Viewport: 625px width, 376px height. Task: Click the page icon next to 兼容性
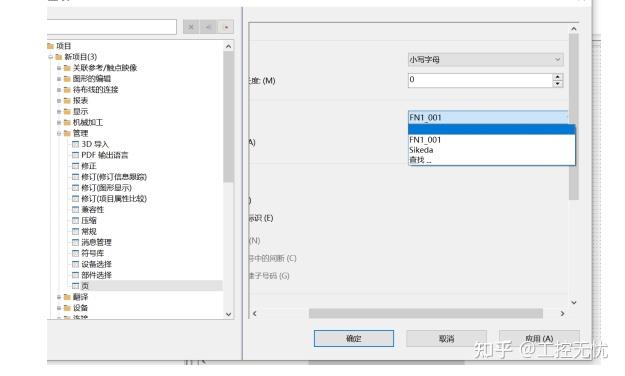coord(75,209)
